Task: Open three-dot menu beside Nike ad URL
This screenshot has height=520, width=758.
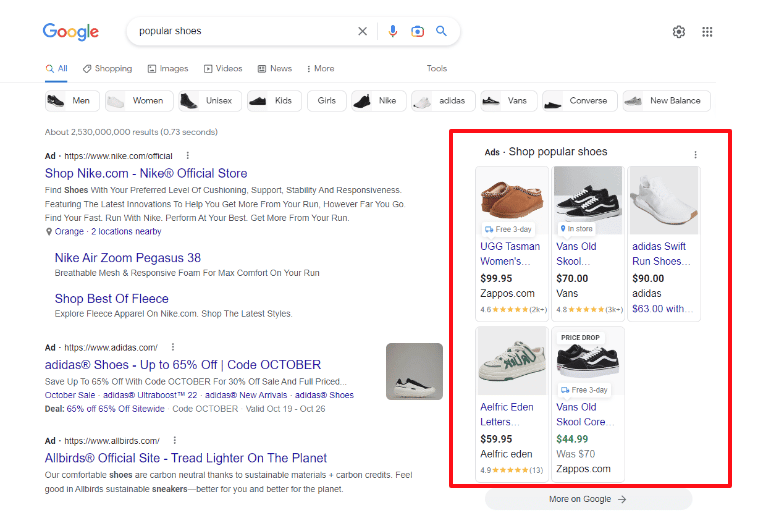Action: tap(188, 156)
